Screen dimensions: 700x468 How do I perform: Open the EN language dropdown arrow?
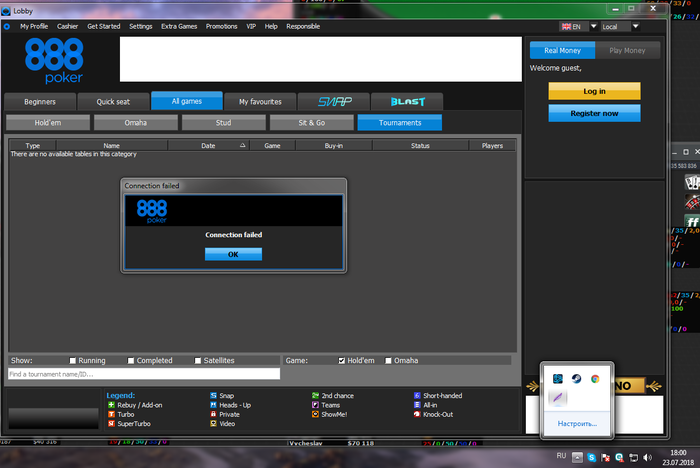click(594, 26)
